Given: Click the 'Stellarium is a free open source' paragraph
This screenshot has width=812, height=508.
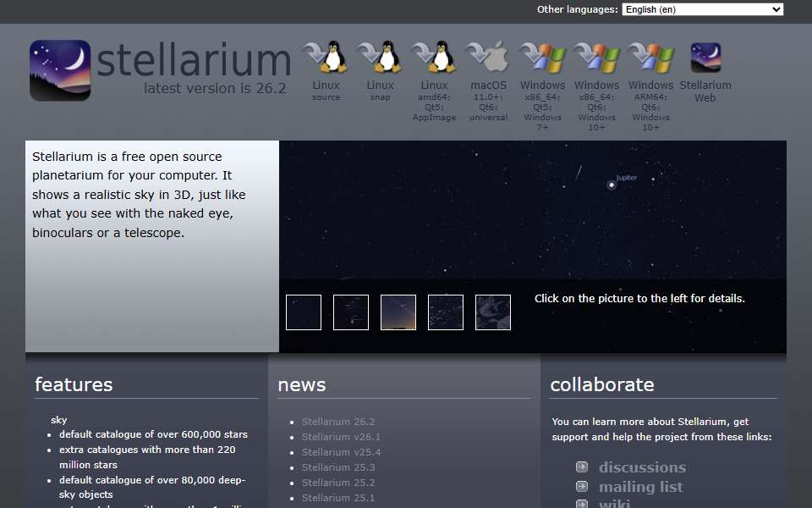Looking at the screenshot, I should tap(139, 195).
